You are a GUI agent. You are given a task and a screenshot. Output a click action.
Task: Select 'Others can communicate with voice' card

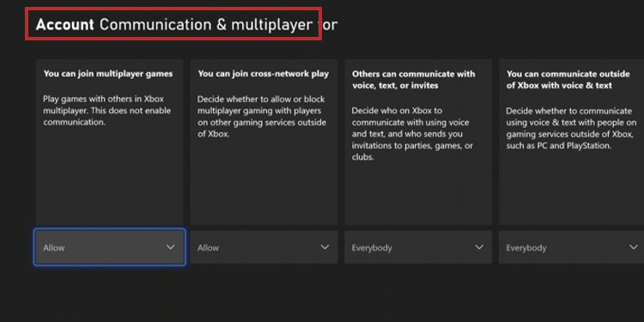pos(418,142)
